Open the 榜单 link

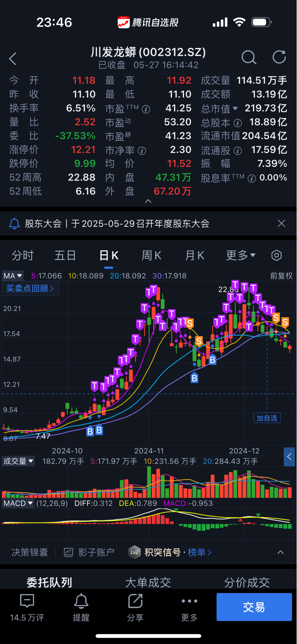[199, 552]
